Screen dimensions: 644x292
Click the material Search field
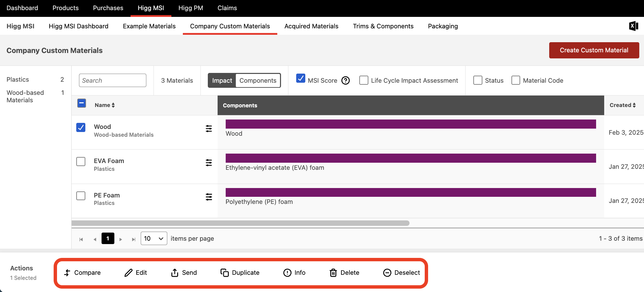(x=113, y=80)
